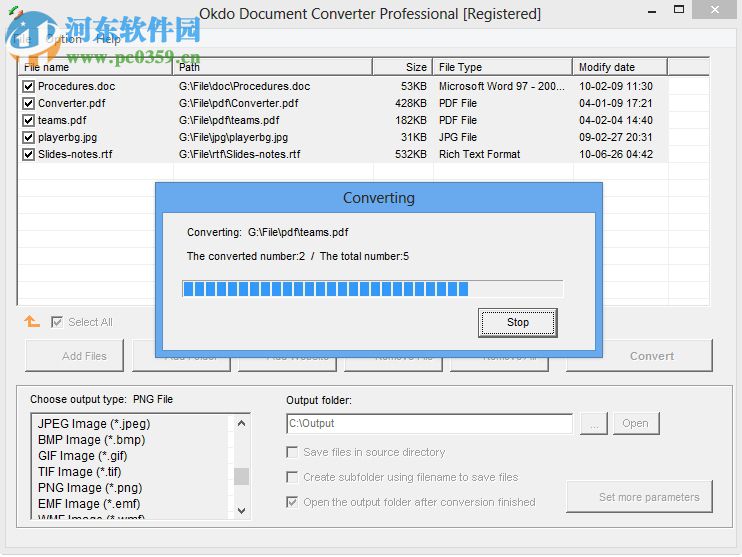The width and height of the screenshot is (742, 557).
Task: Click the Rich Text Format type cell
Action: [479, 154]
